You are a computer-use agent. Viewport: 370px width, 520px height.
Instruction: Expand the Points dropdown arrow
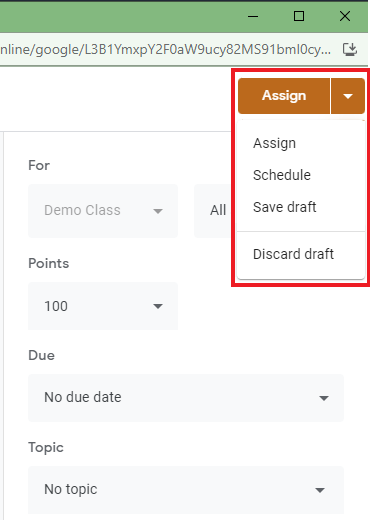pos(158,306)
